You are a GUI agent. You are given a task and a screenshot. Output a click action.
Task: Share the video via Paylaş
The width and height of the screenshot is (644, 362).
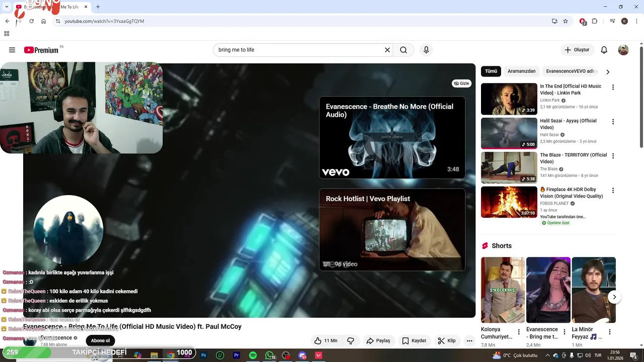378,341
